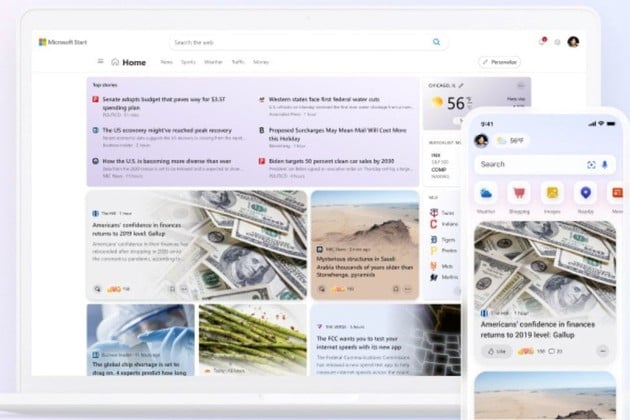This screenshot has height=420, width=630.
Task: Tap the microphone icon in phone search
Action: click(605, 164)
